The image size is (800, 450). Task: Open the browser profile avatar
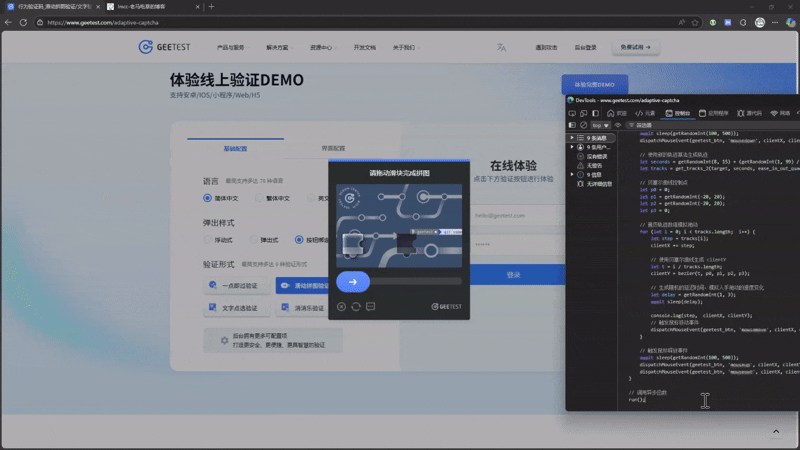pos(760,22)
